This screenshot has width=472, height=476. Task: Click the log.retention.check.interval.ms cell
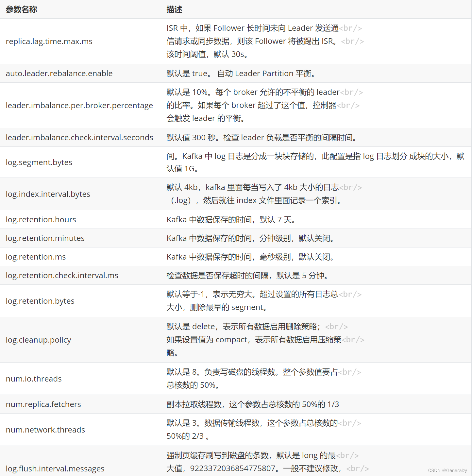pos(62,275)
